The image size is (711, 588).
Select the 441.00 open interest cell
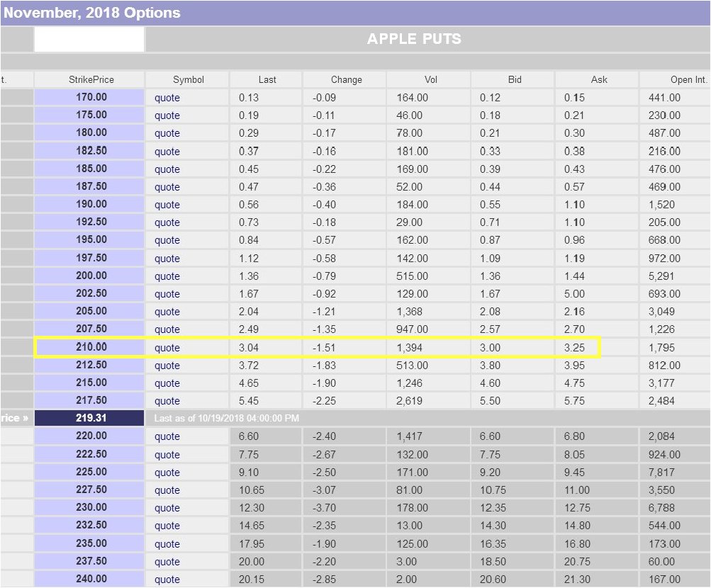[675, 97]
